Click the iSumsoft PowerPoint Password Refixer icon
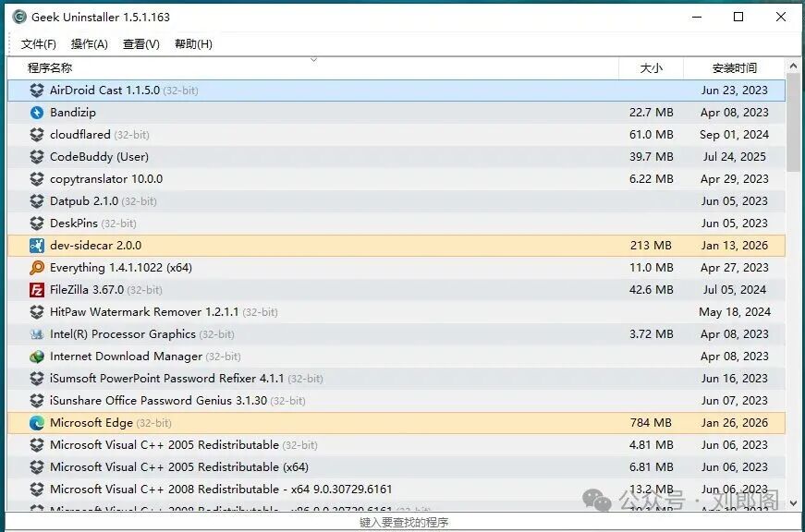This screenshot has width=805, height=532. [37, 378]
